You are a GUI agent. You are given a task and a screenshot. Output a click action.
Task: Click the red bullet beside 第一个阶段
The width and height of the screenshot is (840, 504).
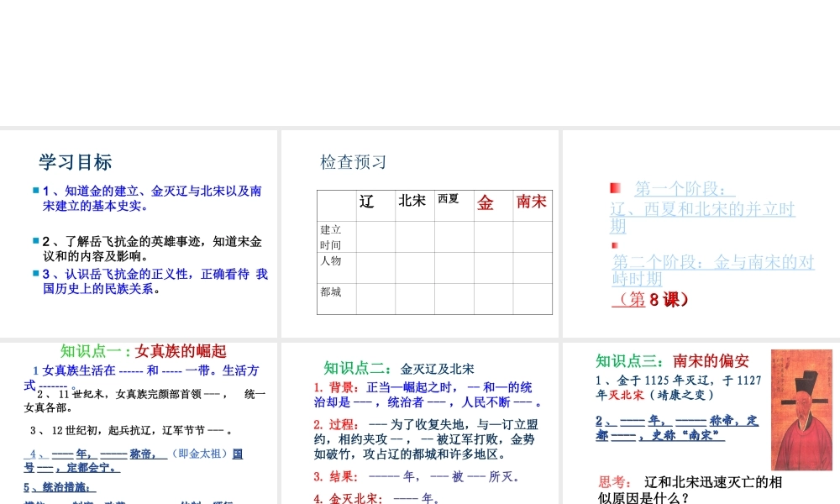click(x=616, y=187)
